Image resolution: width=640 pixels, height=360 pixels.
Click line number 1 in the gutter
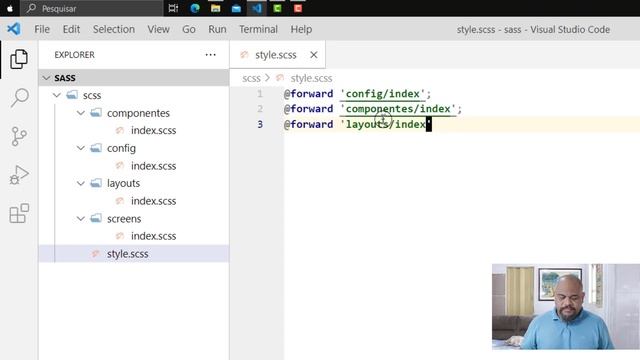[260, 94]
